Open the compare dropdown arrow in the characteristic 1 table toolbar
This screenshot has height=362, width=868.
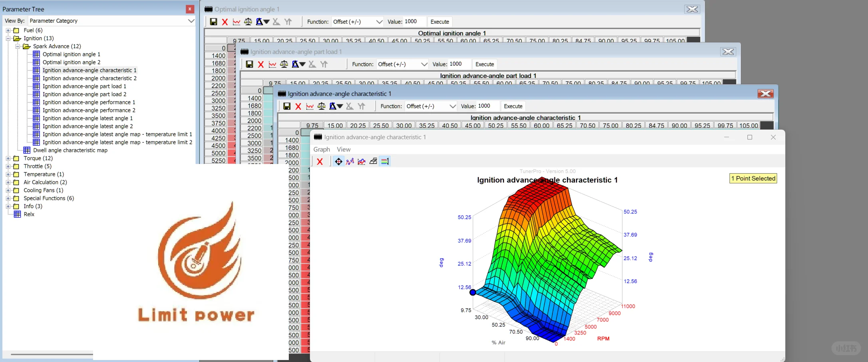[340, 106]
